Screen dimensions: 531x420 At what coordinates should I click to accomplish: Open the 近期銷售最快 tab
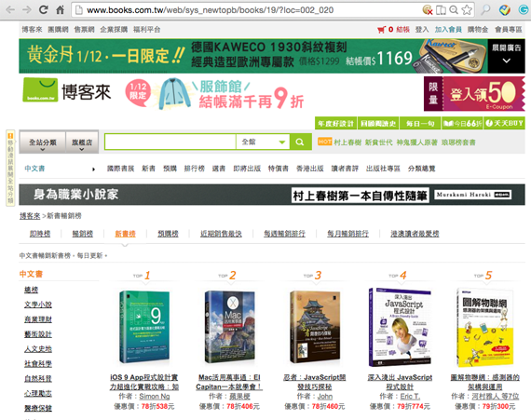221,234
